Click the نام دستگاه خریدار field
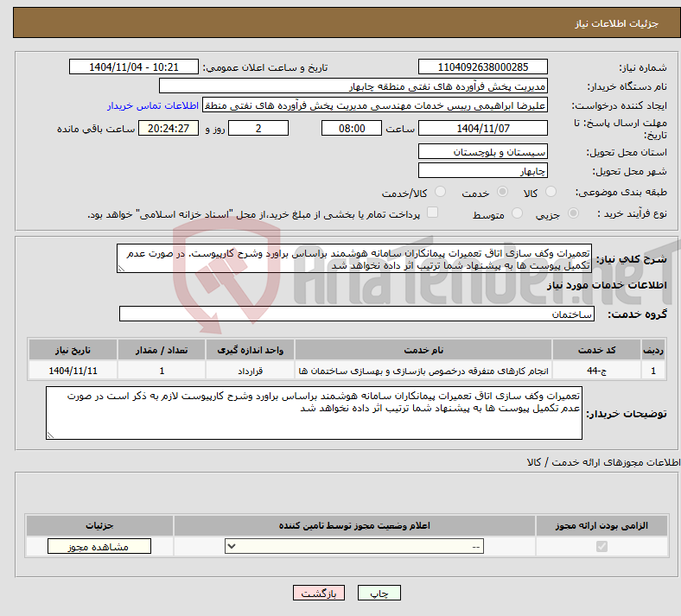 tap(353, 86)
